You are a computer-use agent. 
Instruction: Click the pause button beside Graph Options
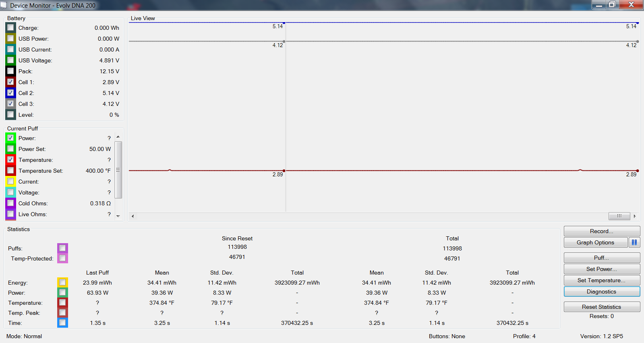coord(634,242)
